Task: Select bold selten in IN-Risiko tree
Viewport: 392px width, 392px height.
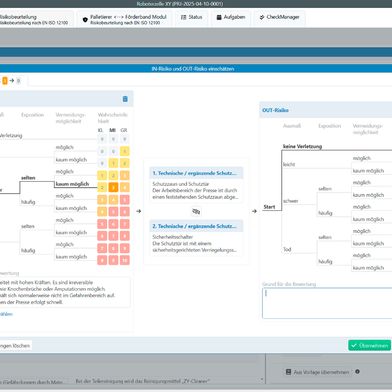Action: [28, 178]
